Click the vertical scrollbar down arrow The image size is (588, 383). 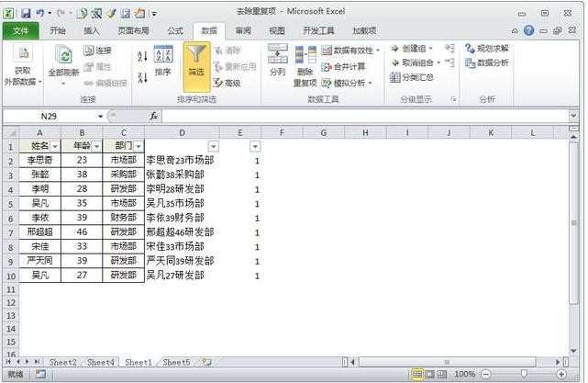click(x=573, y=351)
